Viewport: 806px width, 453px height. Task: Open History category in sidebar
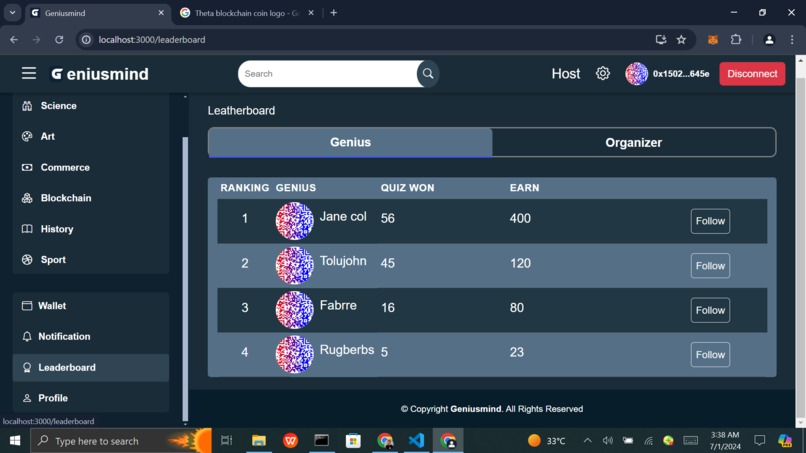click(x=90, y=229)
